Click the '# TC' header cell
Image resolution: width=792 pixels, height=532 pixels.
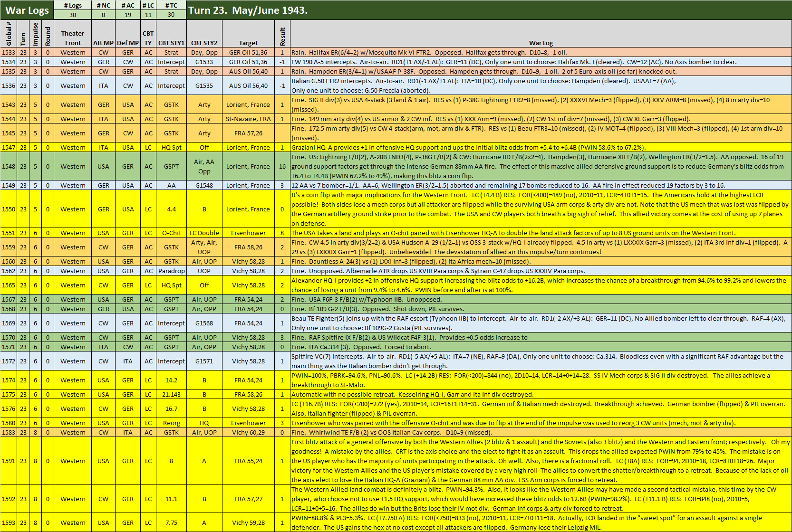(x=171, y=5)
